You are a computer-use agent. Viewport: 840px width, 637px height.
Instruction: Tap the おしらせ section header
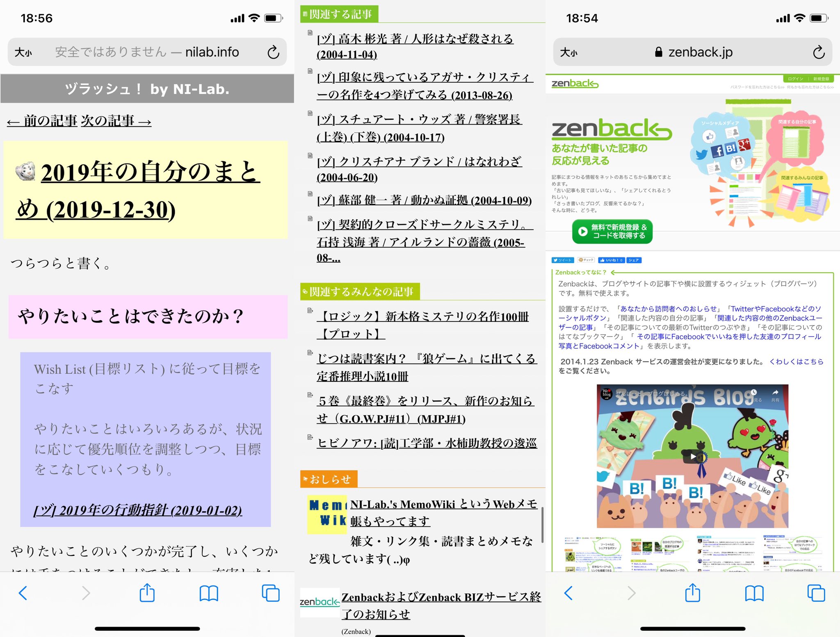pos(329,479)
